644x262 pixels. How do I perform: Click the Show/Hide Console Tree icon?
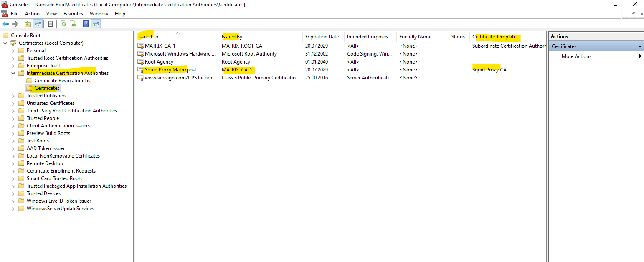tap(38, 24)
